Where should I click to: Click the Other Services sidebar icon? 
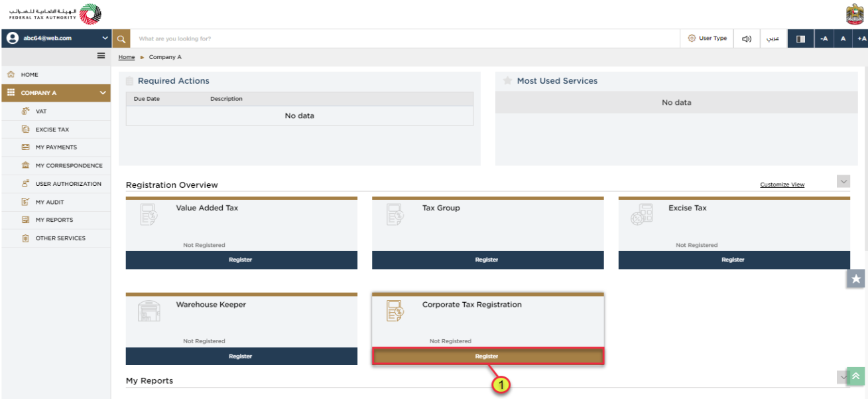26,238
